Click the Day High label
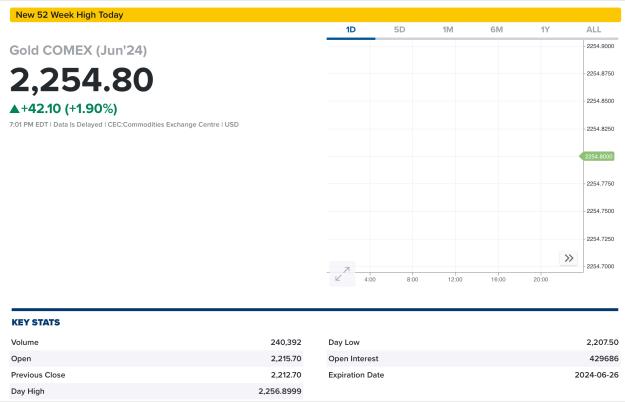The image size is (625, 402). tap(28, 391)
